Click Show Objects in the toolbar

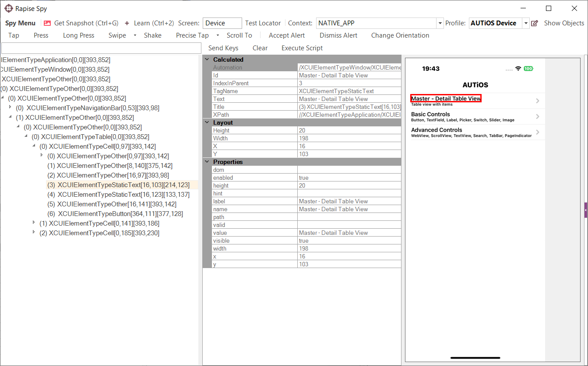click(564, 23)
